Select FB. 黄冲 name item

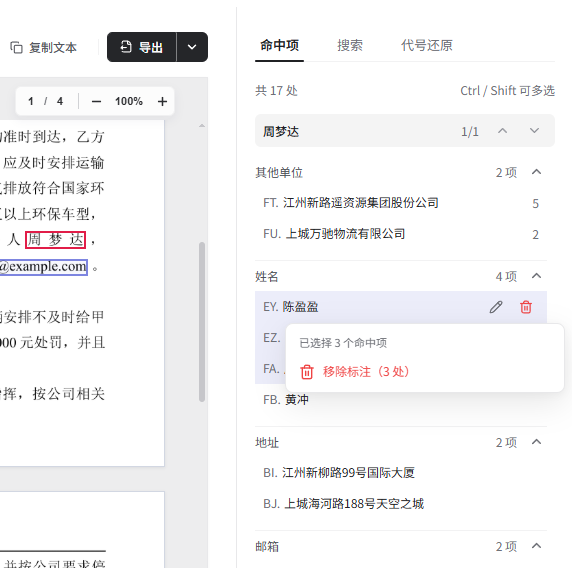coord(401,400)
